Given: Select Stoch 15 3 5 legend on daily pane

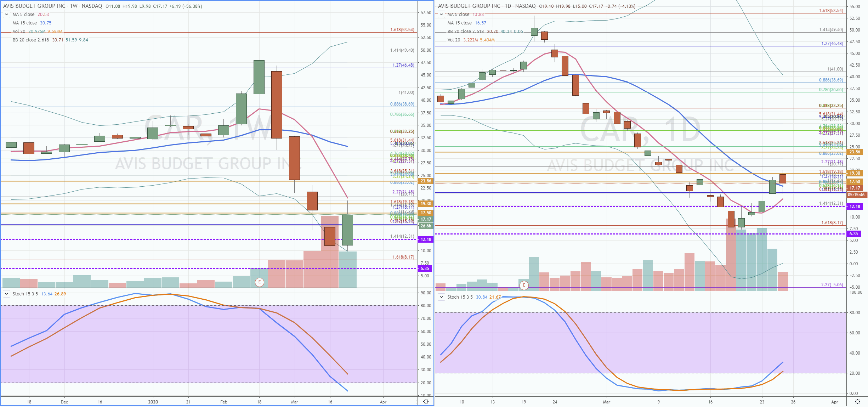Looking at the screenshot, I should (474, 297).
